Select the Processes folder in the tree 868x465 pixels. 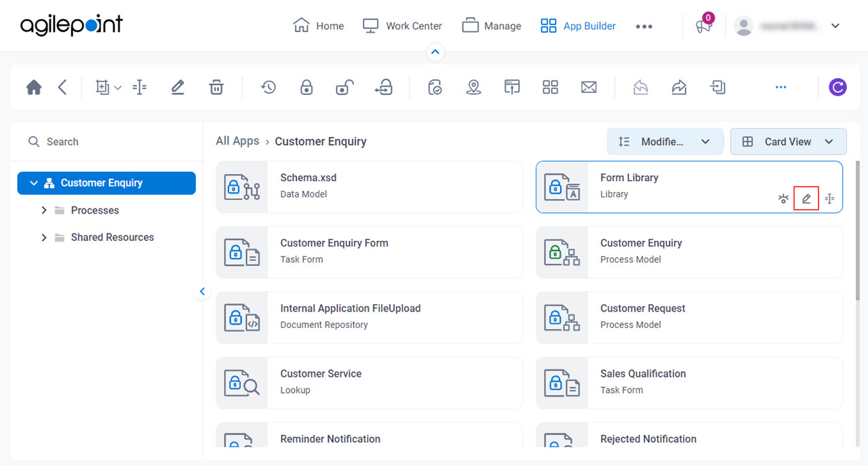95,210
